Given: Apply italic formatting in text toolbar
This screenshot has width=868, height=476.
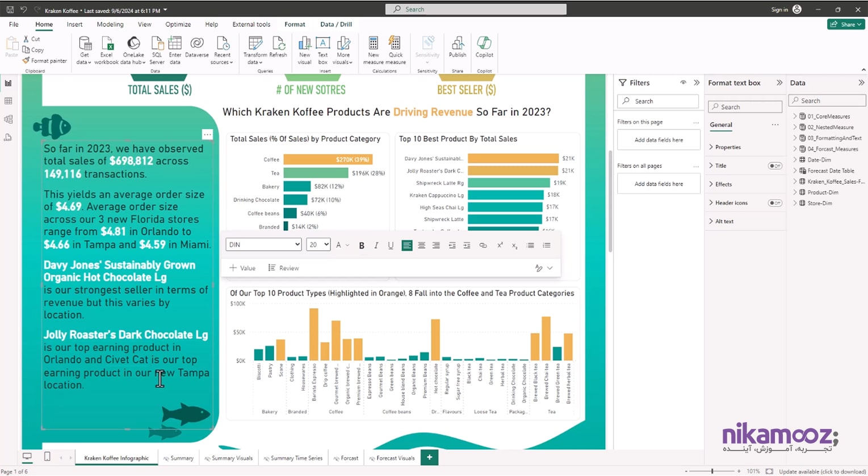Looking at the screenshot, I should coord(376,245).
